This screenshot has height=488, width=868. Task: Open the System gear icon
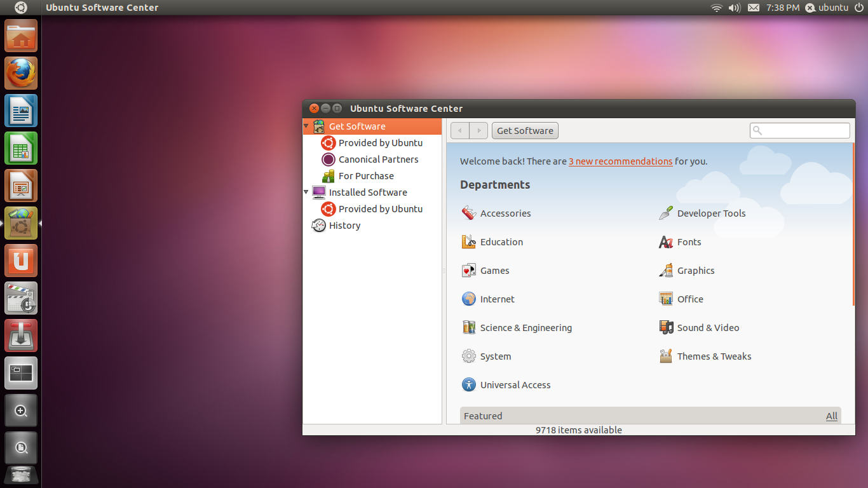pyautogui.click(x=469, y=356)
